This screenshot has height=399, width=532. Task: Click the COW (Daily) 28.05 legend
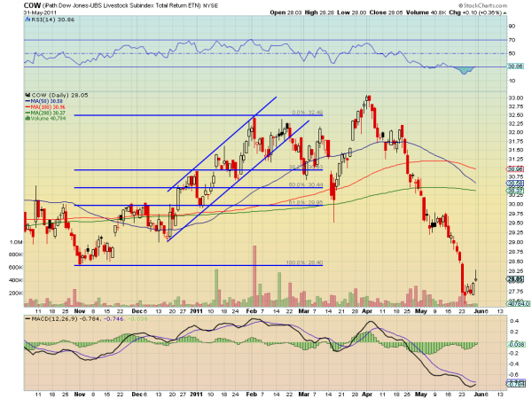coord(59,96)
